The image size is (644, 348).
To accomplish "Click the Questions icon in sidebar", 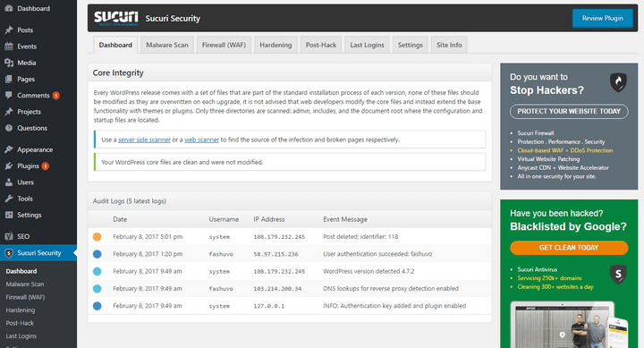I will [9, 128].
